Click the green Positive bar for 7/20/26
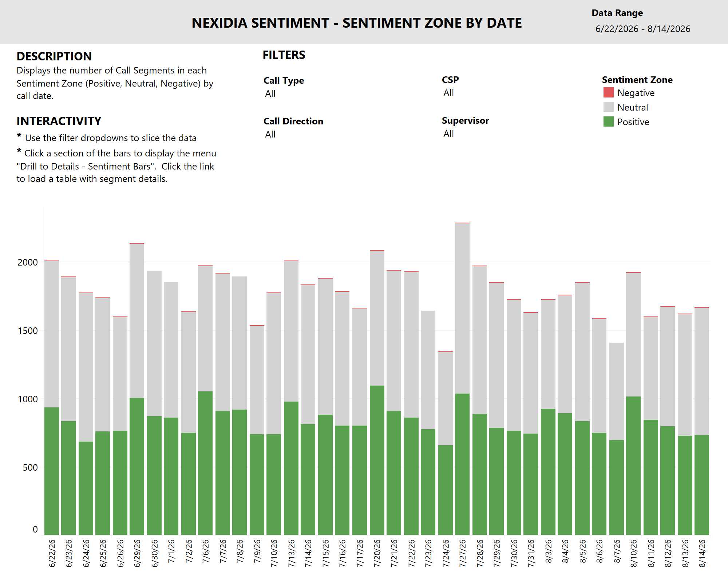Viewport: 728px width, 582px height. (x=377, y=460)
